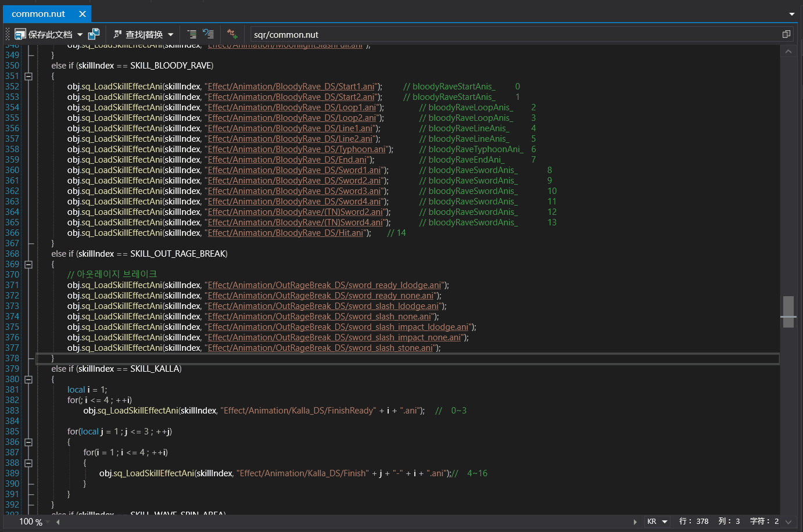
Task: Collapse the nested for-loop at line 388
Action: (x=28, y=463)
